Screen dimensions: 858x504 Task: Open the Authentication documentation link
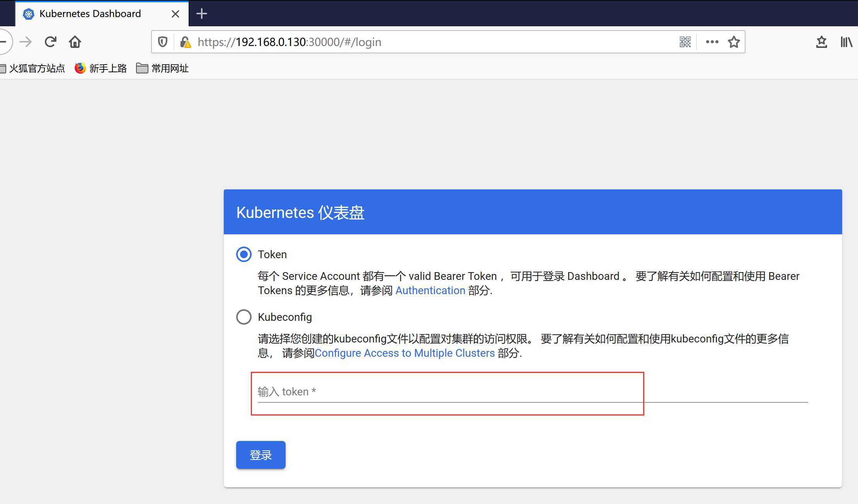click(430, 290)
